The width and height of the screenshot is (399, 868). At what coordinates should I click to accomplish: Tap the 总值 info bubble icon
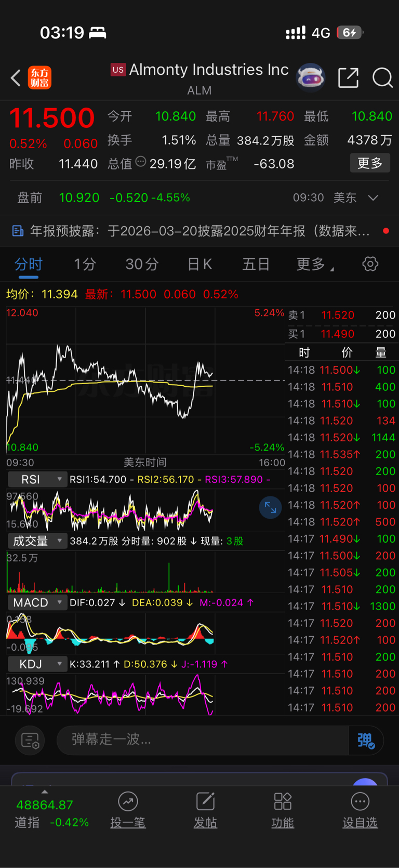coord(140,162)
